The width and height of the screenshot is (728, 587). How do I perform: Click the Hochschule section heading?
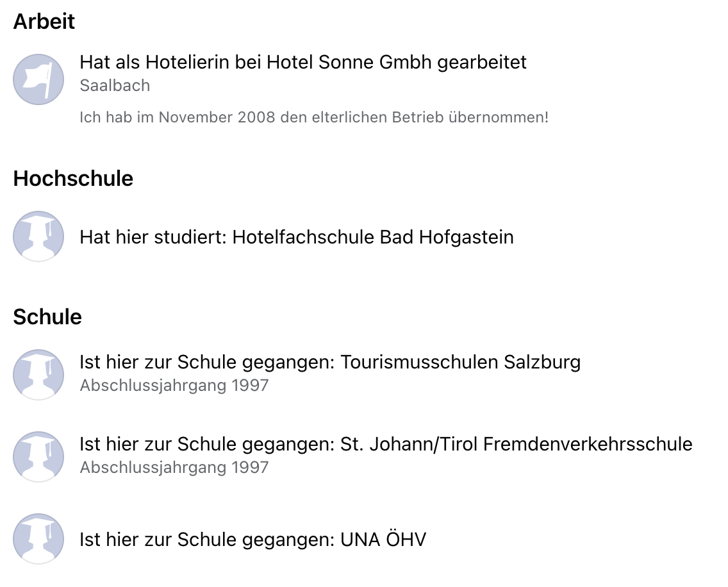[x=73, y=178]
